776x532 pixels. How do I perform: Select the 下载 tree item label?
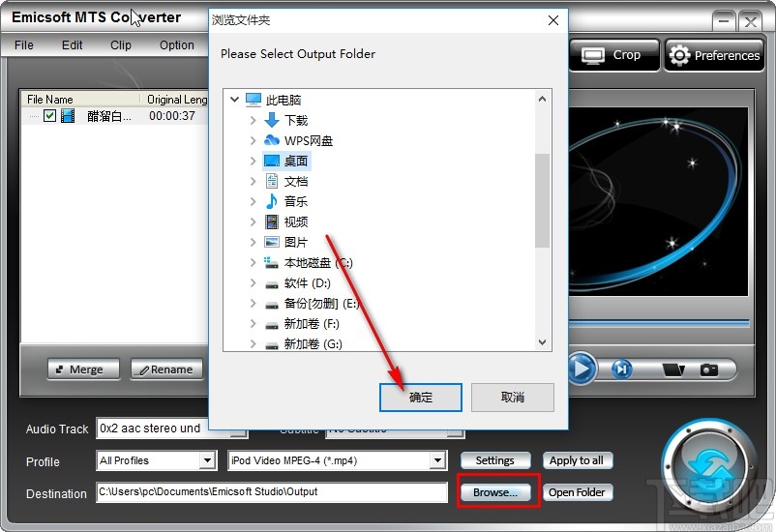[296, 120]
